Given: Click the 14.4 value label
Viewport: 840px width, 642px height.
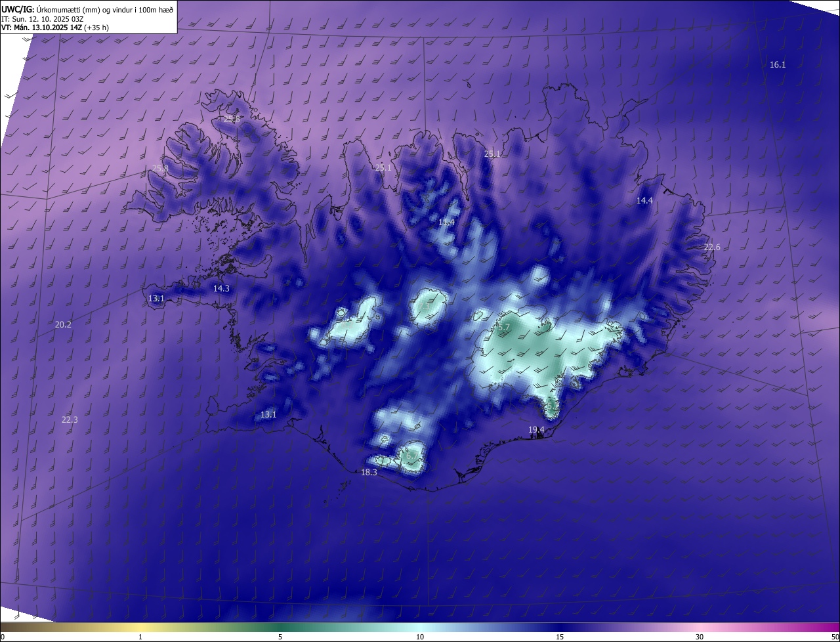Looking at the screenshot, I should [x=645, y=200].
